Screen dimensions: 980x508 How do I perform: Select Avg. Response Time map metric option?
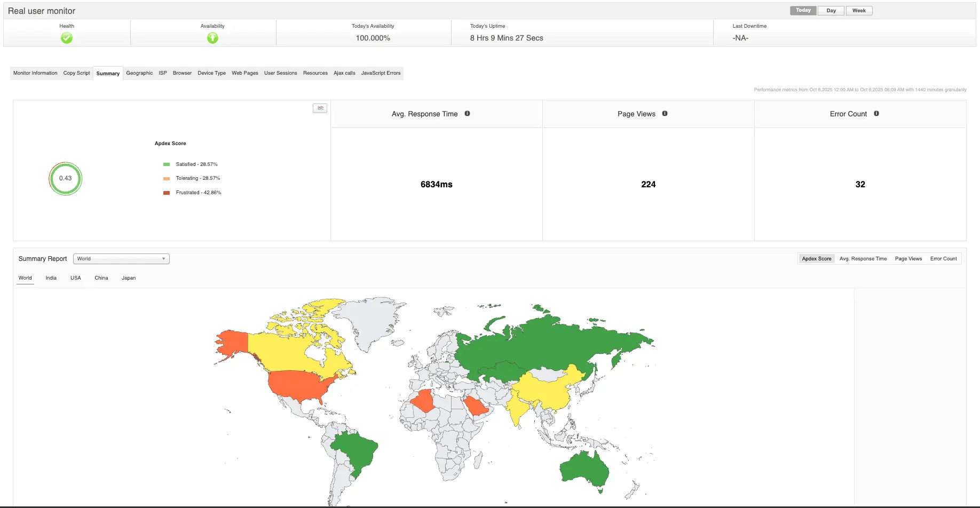863,258
